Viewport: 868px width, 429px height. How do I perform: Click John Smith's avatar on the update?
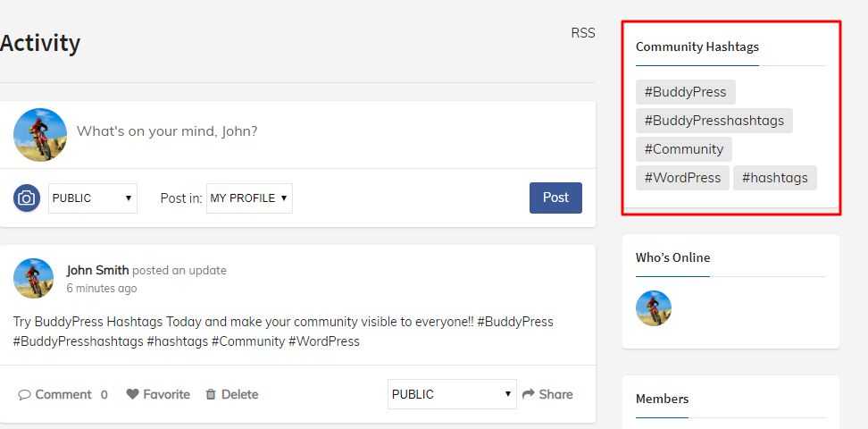33,278
